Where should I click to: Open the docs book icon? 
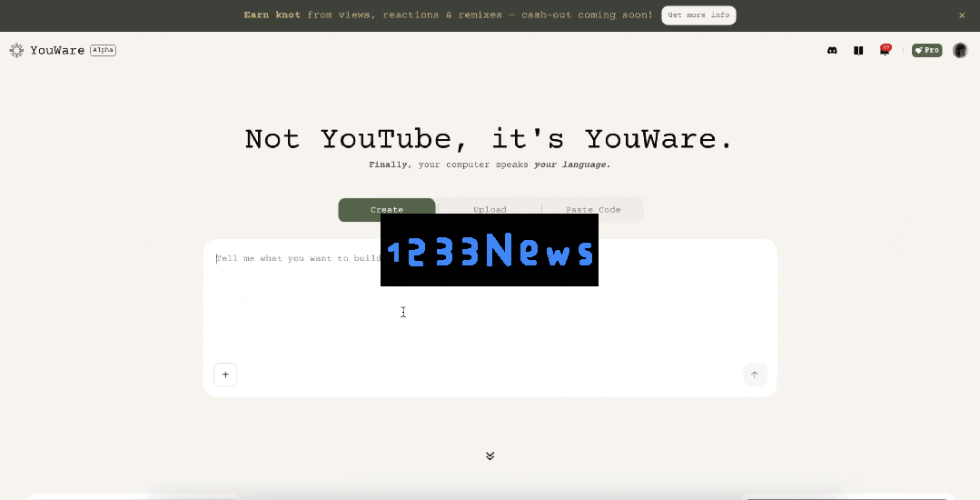(858, 51)
